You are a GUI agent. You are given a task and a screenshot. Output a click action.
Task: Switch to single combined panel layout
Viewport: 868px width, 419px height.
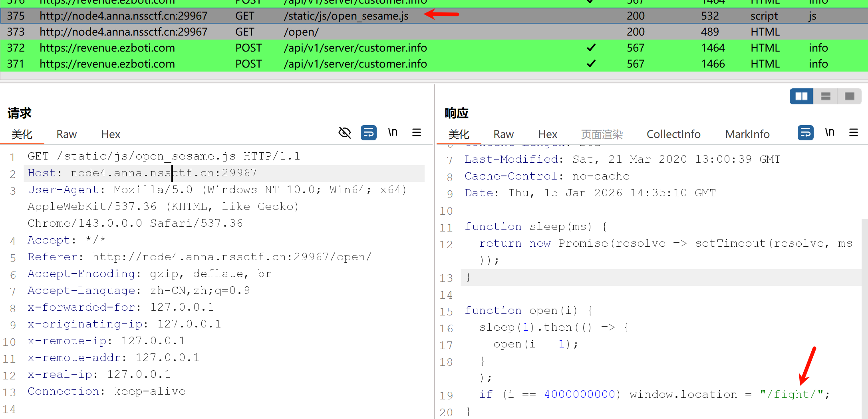(x=850, y=96)
